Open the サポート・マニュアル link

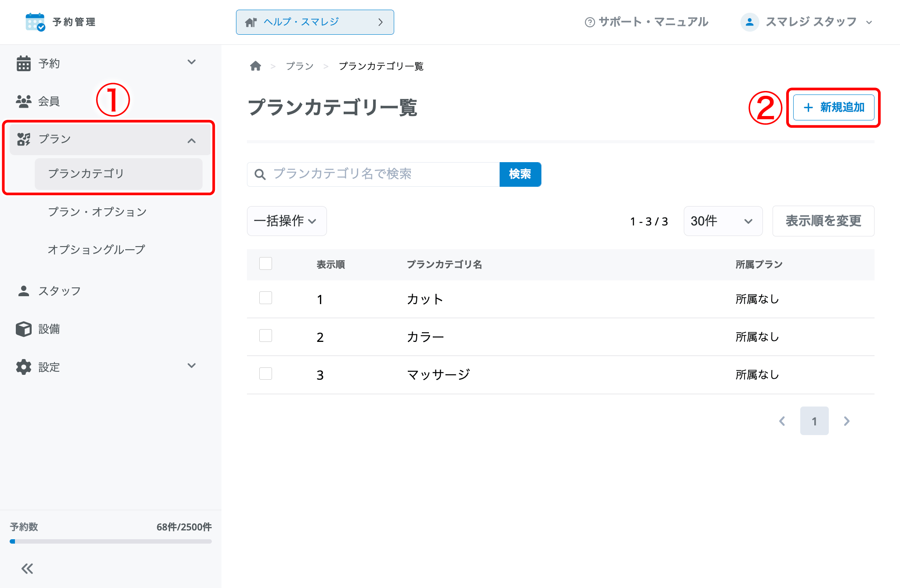646,22
